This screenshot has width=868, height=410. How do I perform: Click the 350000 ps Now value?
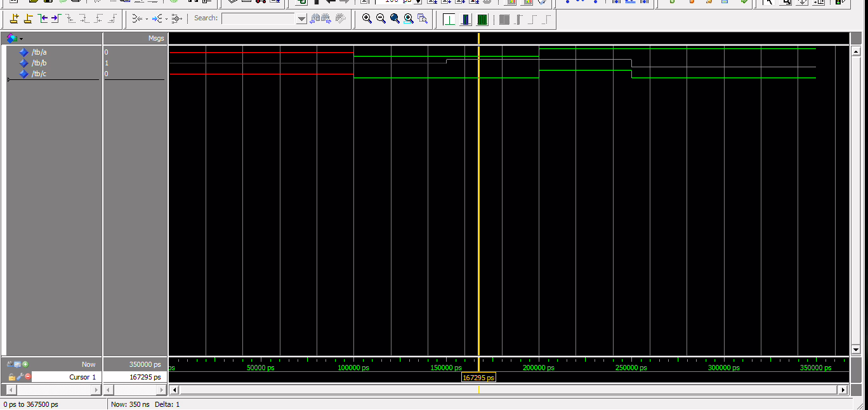pos(145,364)
